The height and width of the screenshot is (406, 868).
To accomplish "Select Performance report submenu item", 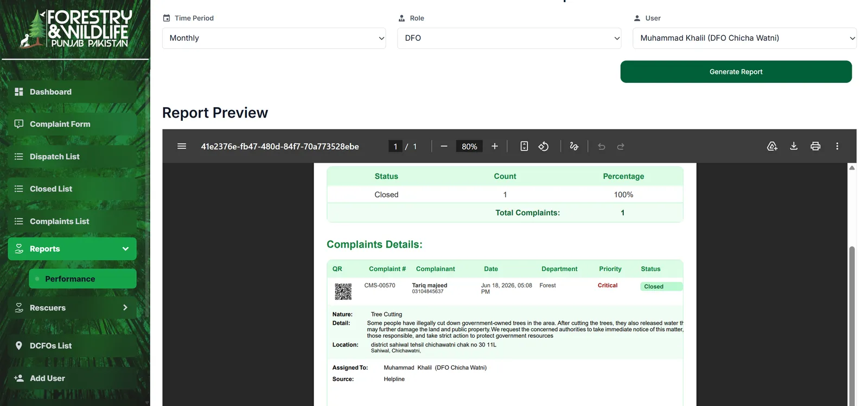I will point(82,279).
